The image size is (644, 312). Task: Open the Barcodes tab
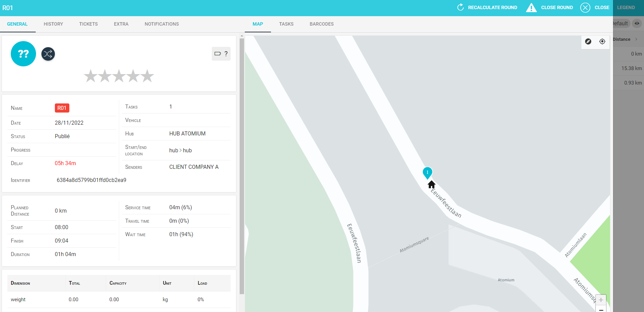tap(321, 24)
